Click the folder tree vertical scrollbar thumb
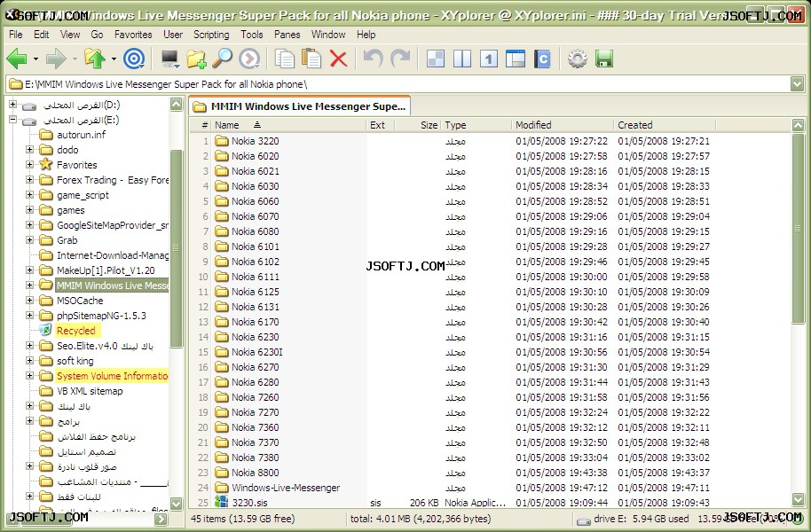 click(176, 248)
